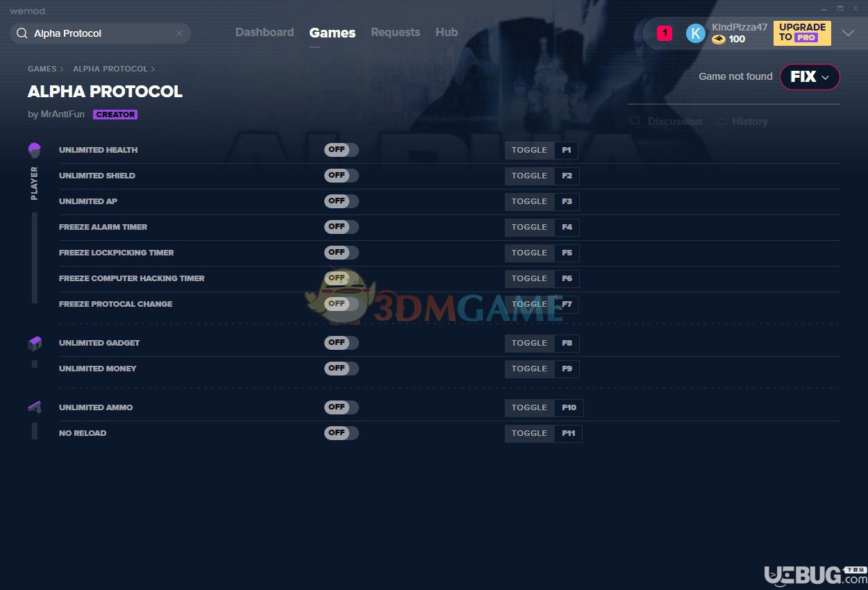The height and width of the screenshot is (590, 868).
Task: Clear the Alpha Protocol search text
Action: pyautogui.click(x=179, y=33)
